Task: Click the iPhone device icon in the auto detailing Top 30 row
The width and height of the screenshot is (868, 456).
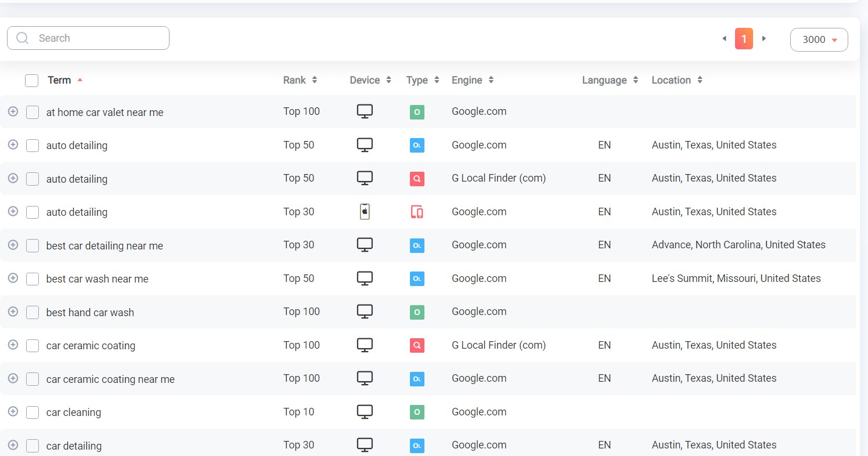Action: coord(365,212)
